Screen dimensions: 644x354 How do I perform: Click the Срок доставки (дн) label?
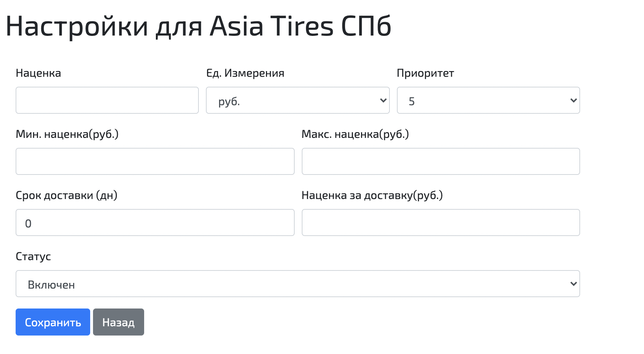click(67, 195)
